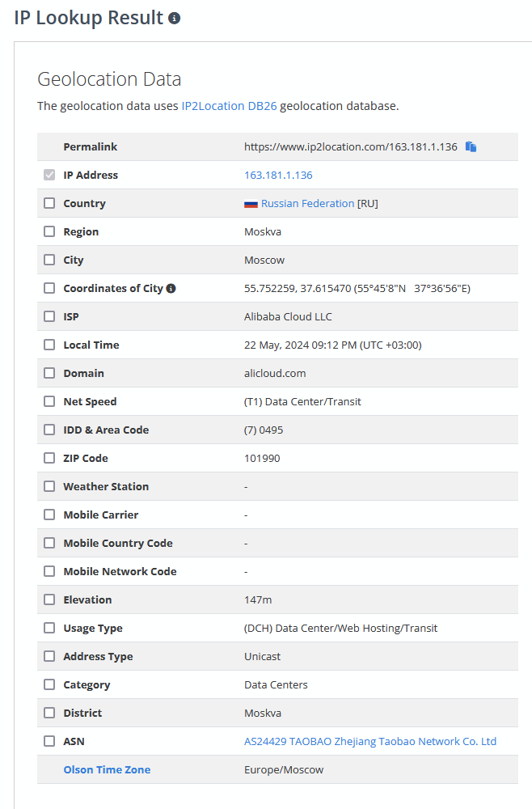
Task: Click the permalink URL text
Action: [x=350, y=147]
